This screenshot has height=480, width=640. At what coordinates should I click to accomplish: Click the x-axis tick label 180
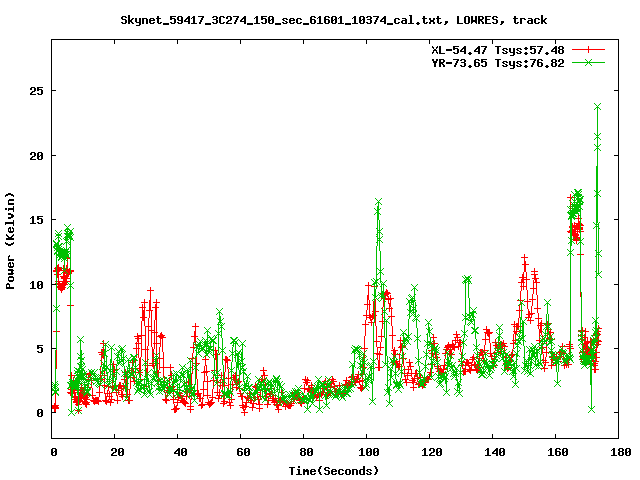(x=620, y=452)
